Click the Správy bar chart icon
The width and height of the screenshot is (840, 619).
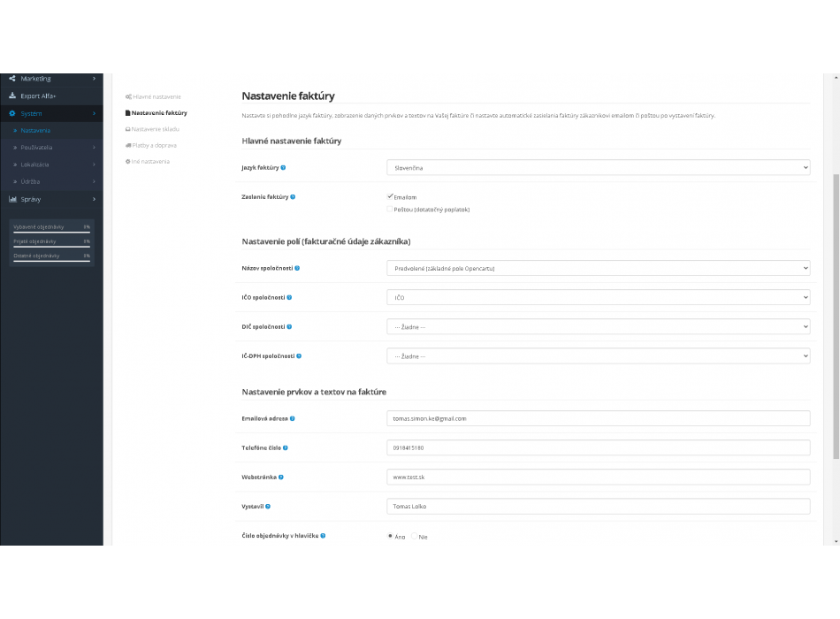(x=12, y=199)
